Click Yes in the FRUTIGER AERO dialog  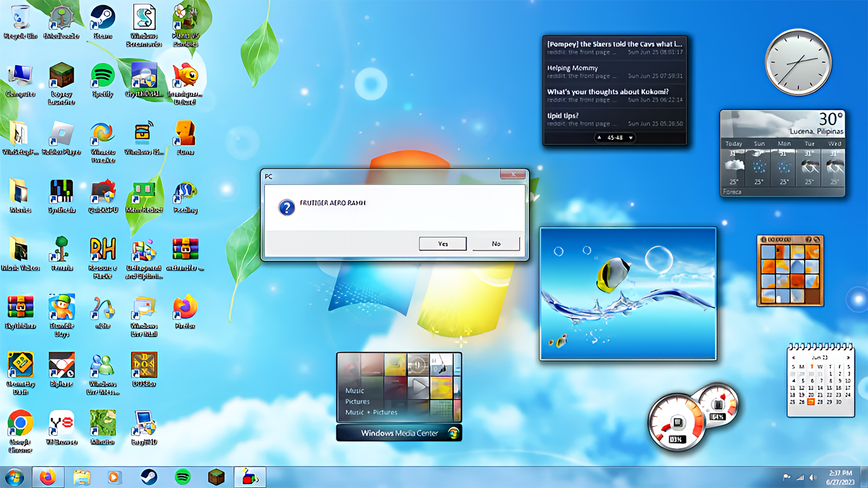[443, 243]
